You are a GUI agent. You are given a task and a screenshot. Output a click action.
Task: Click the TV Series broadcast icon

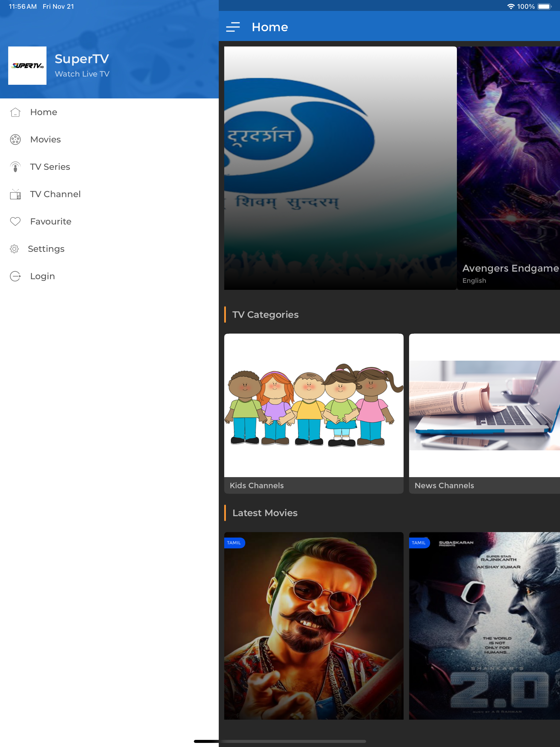tap(15, 167)
